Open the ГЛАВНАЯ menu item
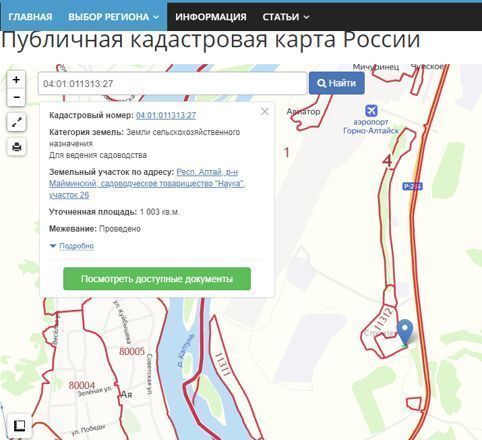482x440 pixels. [30, 17]
